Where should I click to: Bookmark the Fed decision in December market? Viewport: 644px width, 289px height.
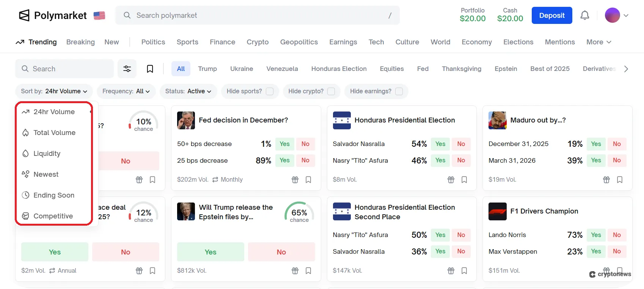tap(308, 180)
